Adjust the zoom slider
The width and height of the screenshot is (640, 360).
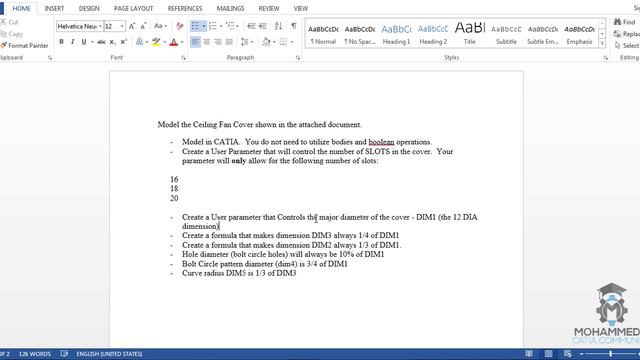[x=611, y=354]
